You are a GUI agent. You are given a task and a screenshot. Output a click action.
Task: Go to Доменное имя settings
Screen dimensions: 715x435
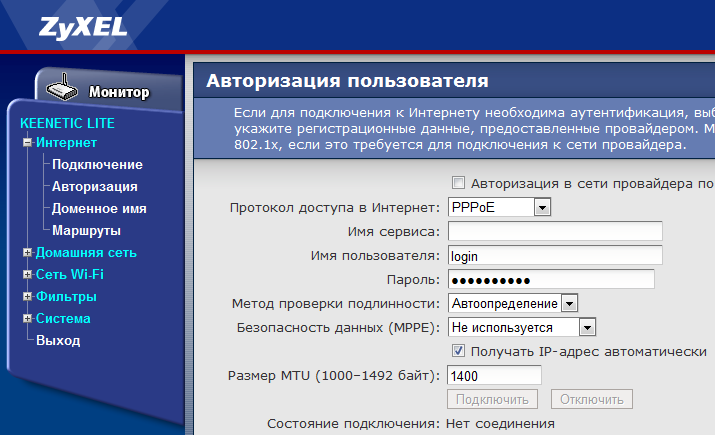pos(99,209)
